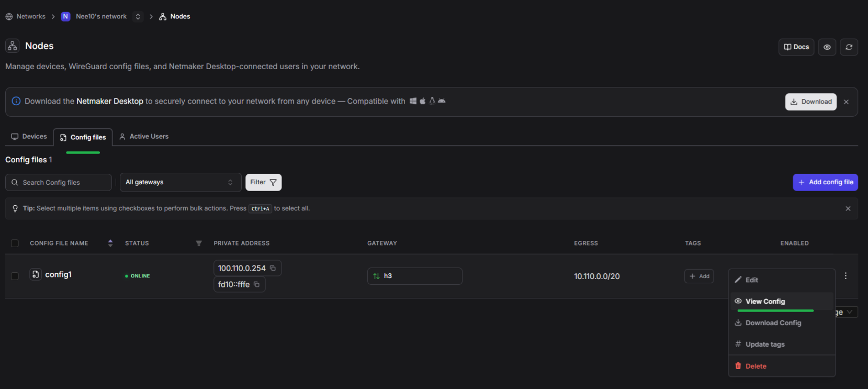Add a tag to config1
868x389 pixels.
699,276
